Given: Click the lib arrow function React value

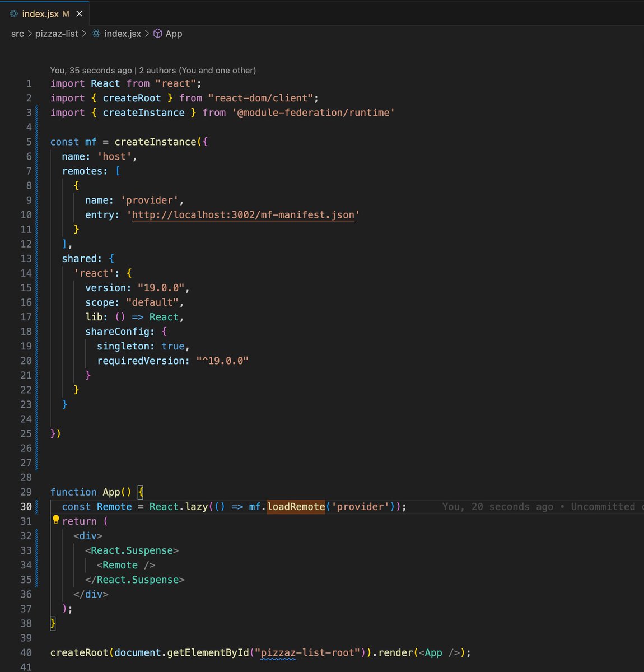Looking at the screenshot, I should (164, 317).
